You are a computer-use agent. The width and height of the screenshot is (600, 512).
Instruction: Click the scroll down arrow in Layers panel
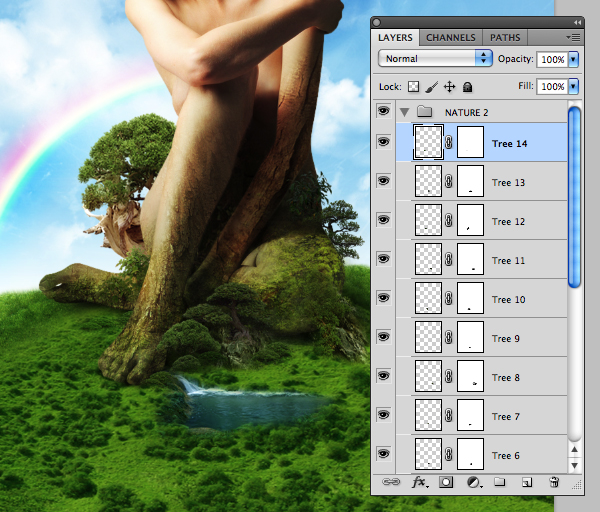click(574, 466)
